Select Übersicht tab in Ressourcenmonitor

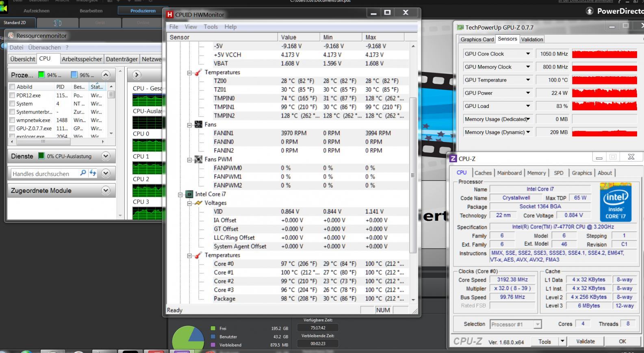tap(23, 59)
